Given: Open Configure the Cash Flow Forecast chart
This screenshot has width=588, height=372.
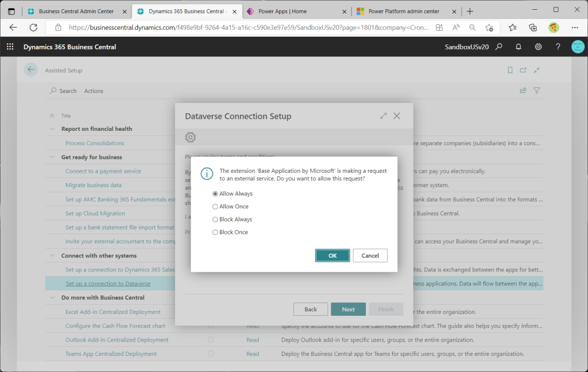Looking at the screenshot, I should 115,326.
